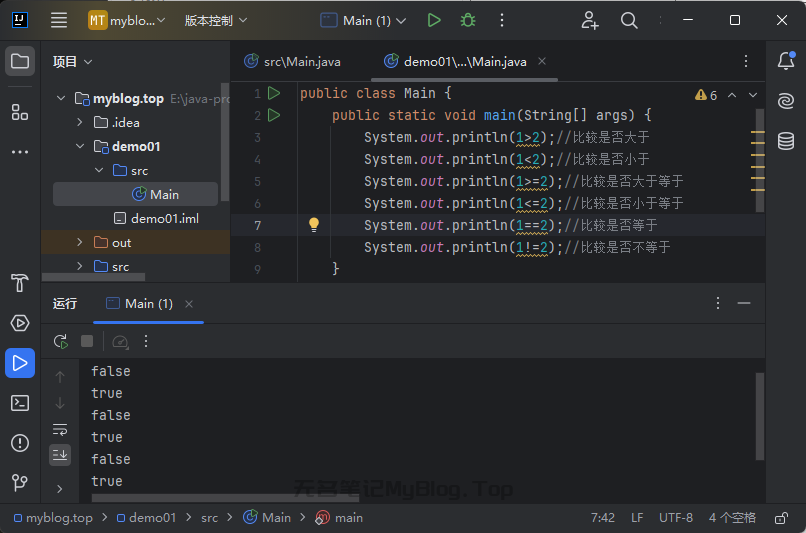The height and width of the screenshot is (533, 806).
Task: Click the myblog.top breadcrumb in status bar
Action: [x=53, y=518]
